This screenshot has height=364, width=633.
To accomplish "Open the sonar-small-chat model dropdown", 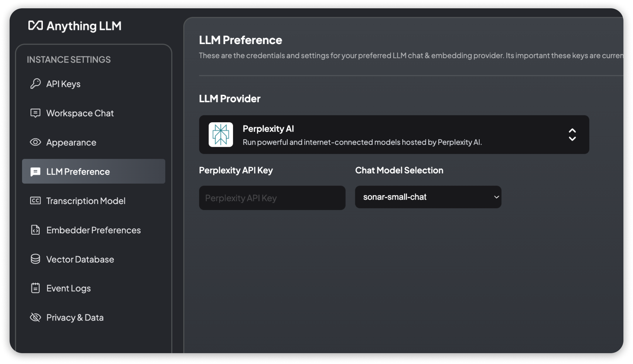I will [x=428, y=197].
